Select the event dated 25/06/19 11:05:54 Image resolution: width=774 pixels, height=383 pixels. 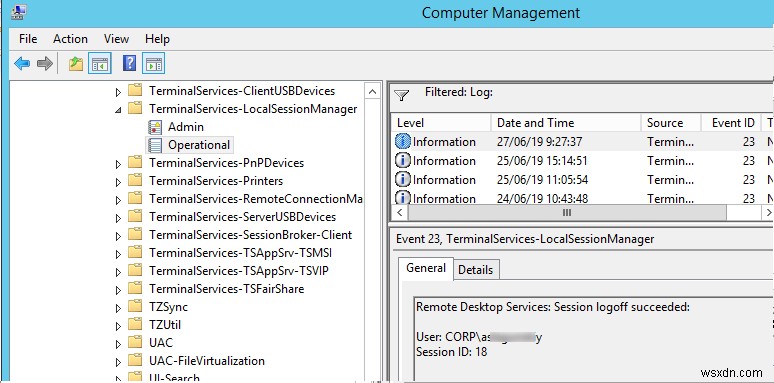582,179
